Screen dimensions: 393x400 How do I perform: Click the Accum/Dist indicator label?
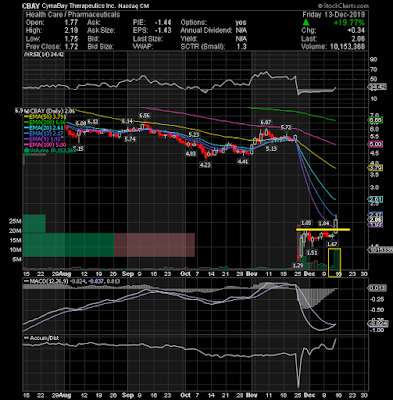coord(41,338)
